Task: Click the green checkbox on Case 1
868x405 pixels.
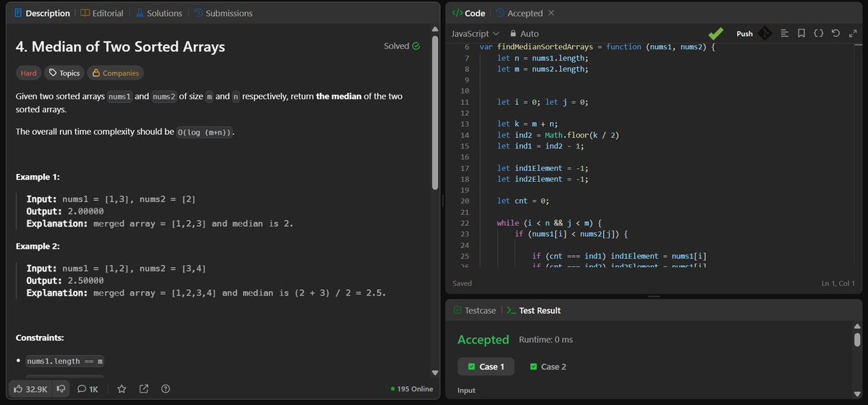Action: tap(471, 366)
